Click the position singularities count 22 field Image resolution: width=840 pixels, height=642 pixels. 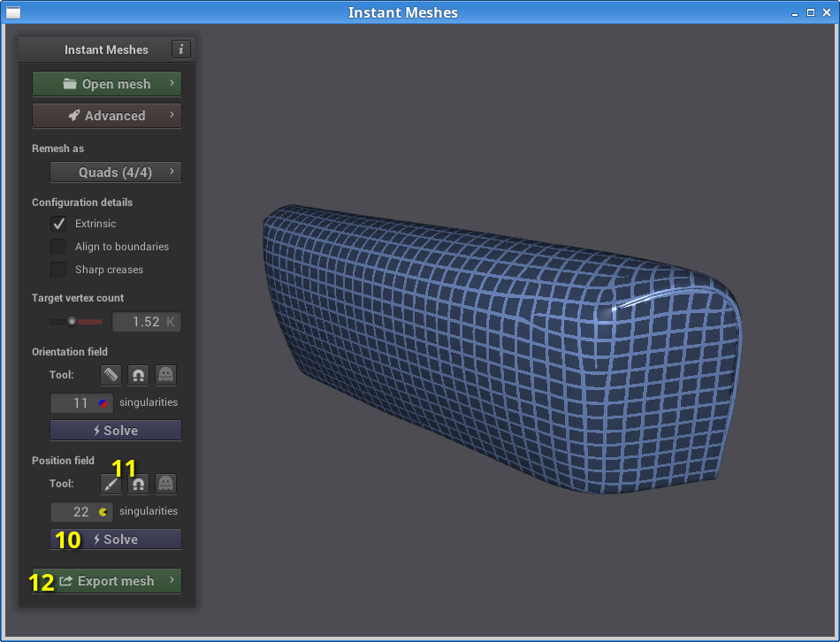coord(81,512)
